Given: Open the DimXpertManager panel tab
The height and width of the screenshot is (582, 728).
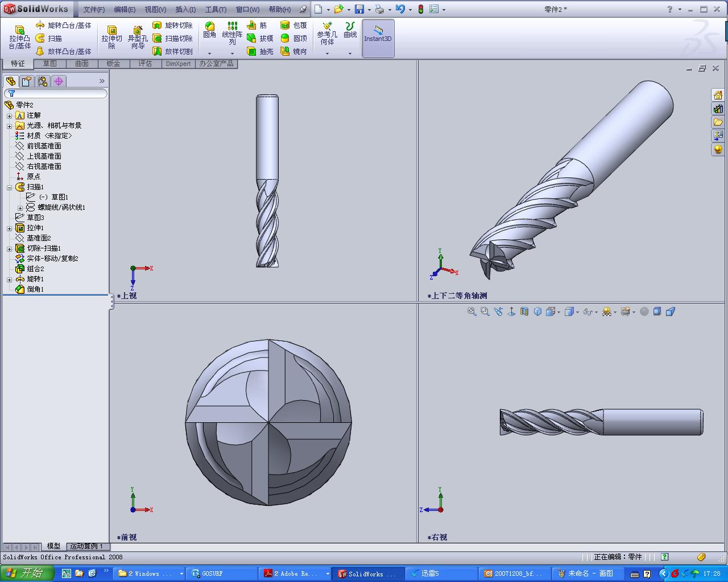Looking at the screenshot, I should 59,81.
